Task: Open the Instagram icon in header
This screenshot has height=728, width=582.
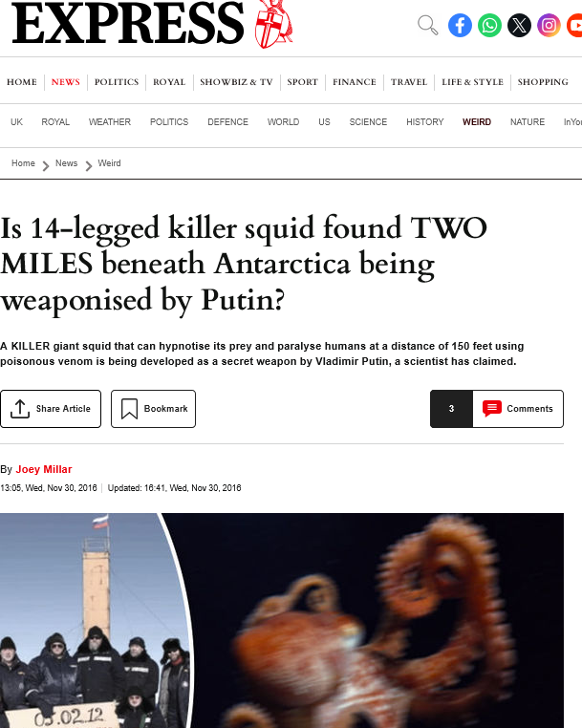Action: (x=549, y=25)
